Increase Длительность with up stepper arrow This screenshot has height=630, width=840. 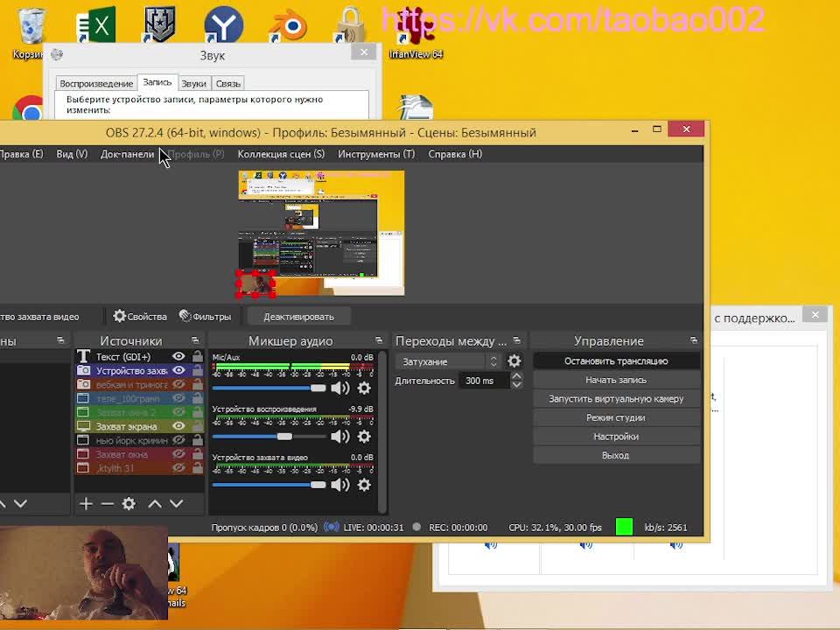[516, 376]
